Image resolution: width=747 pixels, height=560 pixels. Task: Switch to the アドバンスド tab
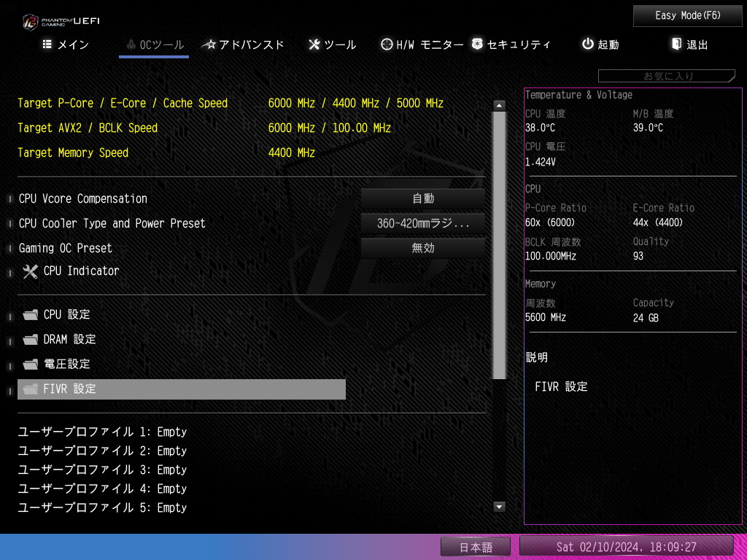(243, 44)
